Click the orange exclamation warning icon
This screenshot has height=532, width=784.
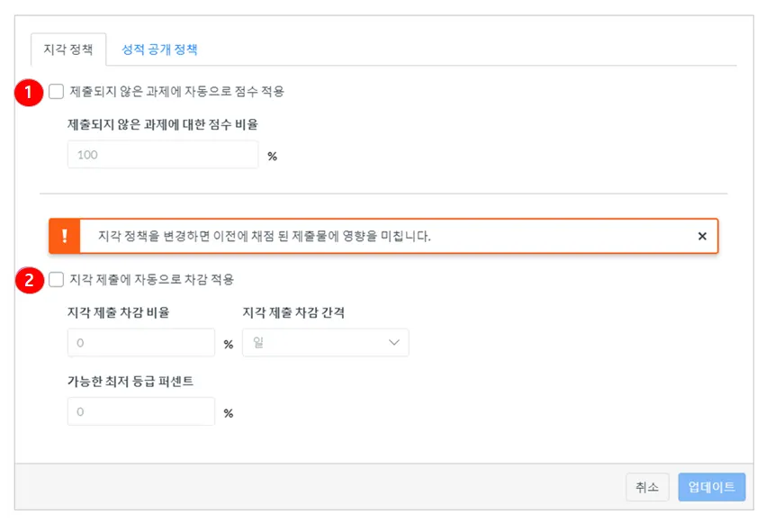pos(64,237)
